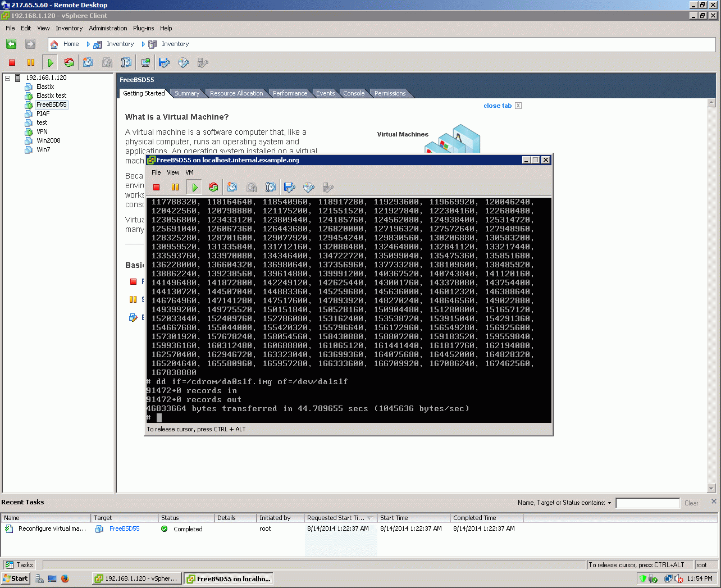Switch to the Console tab

click(x=354, y=93)
